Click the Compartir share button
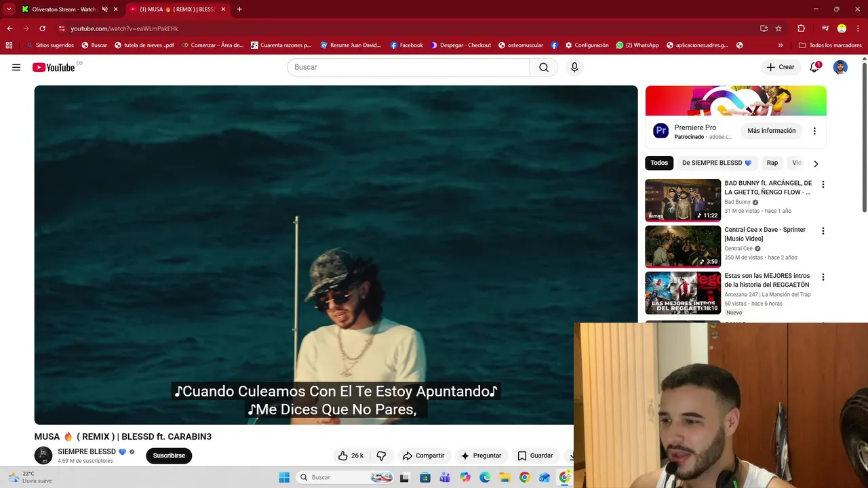Screen dimensions: 868x488 [x=423, y=455]
